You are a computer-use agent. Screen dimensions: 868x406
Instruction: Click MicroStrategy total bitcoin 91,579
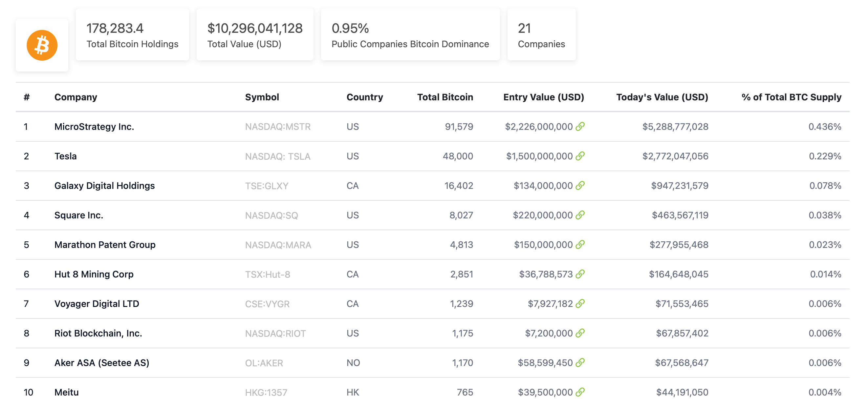[x=459, y=127]
